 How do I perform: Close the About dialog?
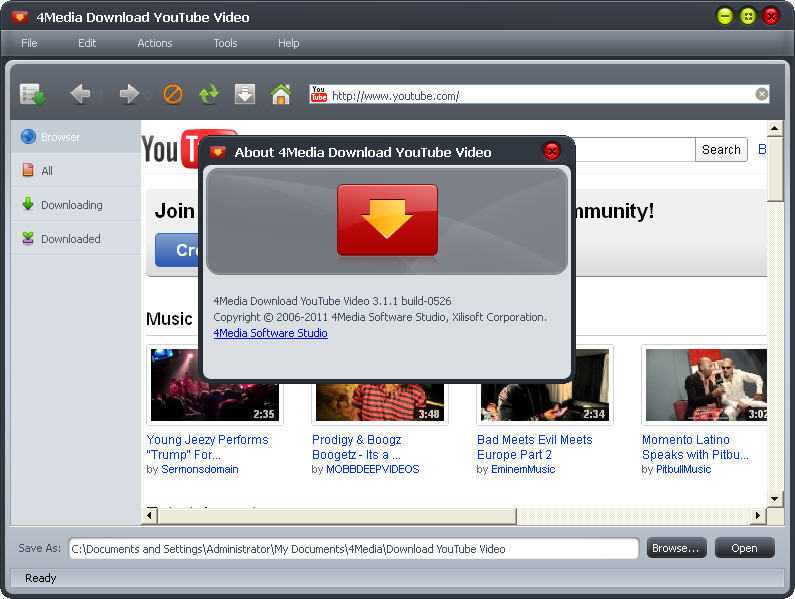pos(552,151)
